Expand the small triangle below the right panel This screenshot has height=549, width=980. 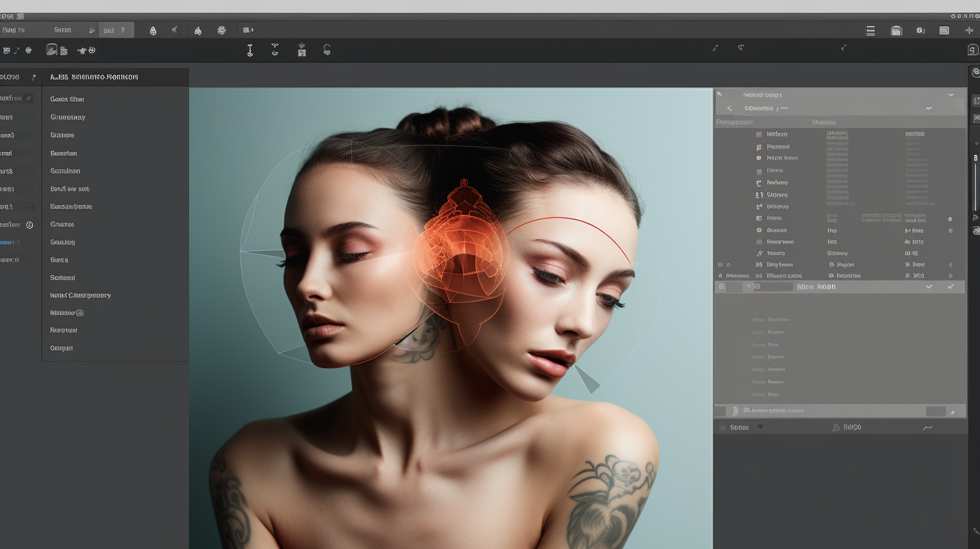[x=760, y=427]
